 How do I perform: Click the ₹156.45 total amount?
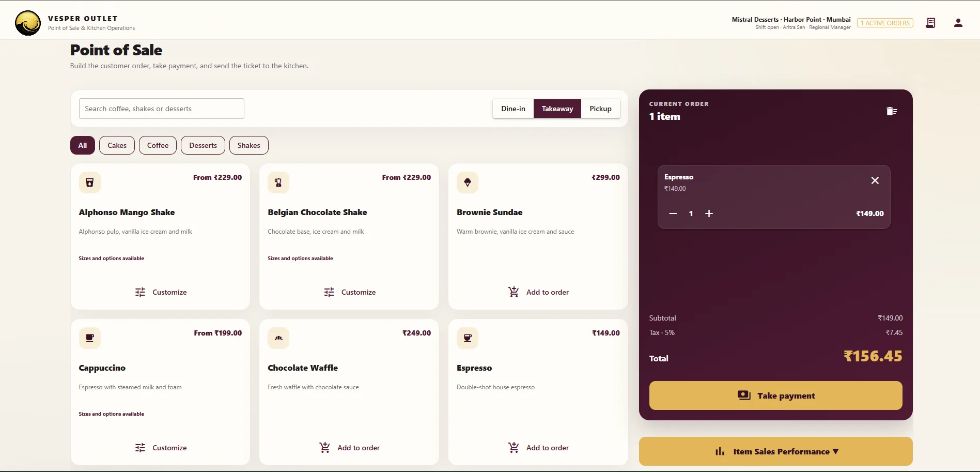(x=873, y=356)
